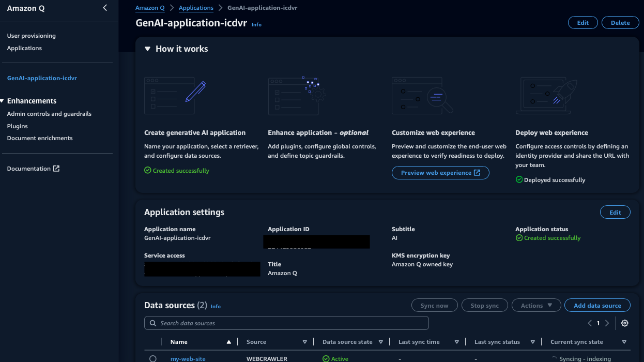This screenshot has width=644, height=362.
Task: Click the Preview web experience button
Action: [440, 173]
